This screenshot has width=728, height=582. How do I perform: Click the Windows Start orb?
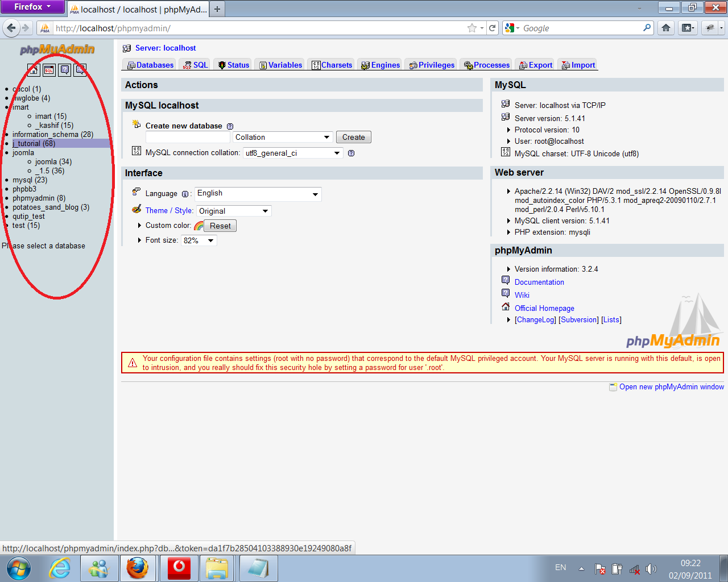[19, 568]
